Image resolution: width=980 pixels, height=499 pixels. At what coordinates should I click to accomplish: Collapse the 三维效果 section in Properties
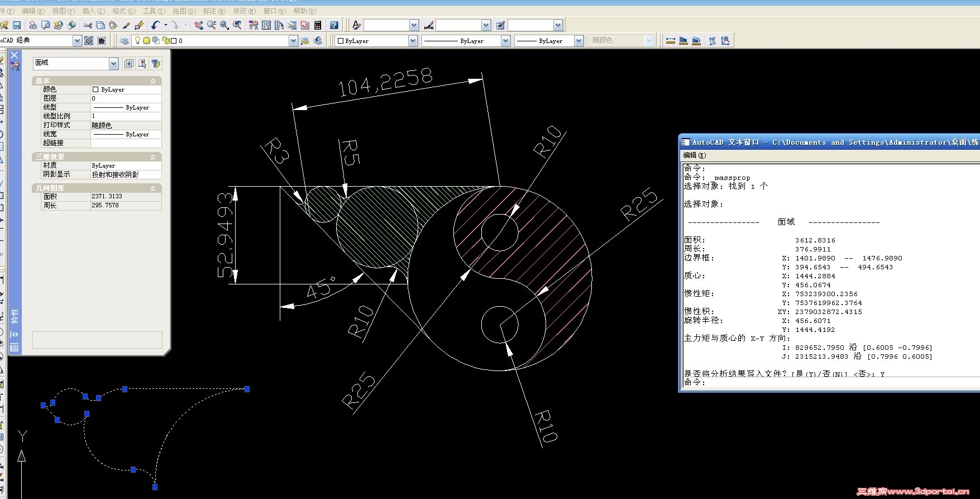tap(153, 157)
